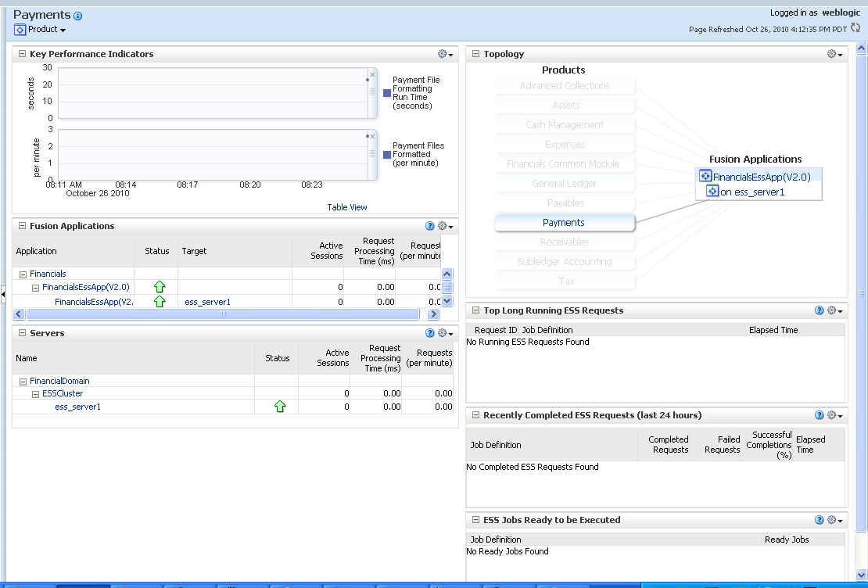The height and width of the screenshot is (588, 868).
Task: Click the ess_server1 status up arrow in Servers
Action: click(x=280, y=407)
